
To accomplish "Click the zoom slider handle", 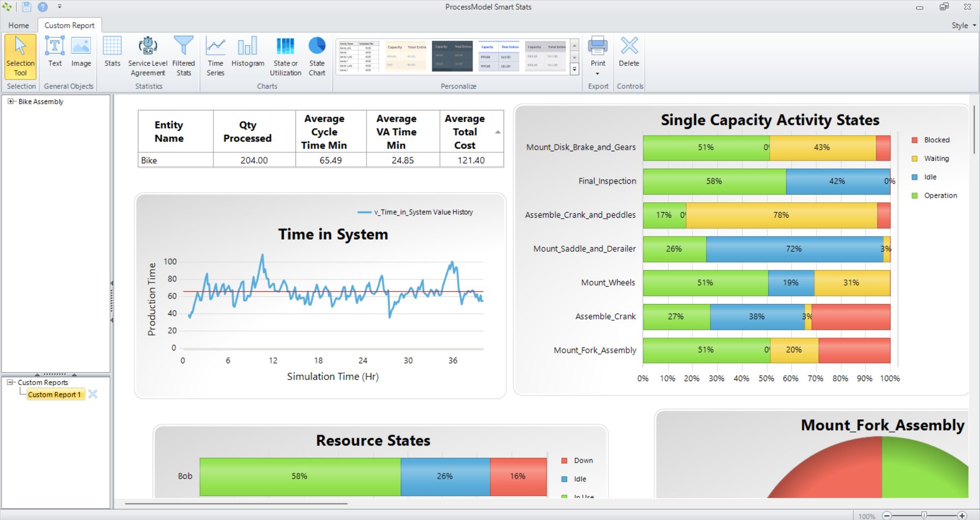I will point(924,515).
